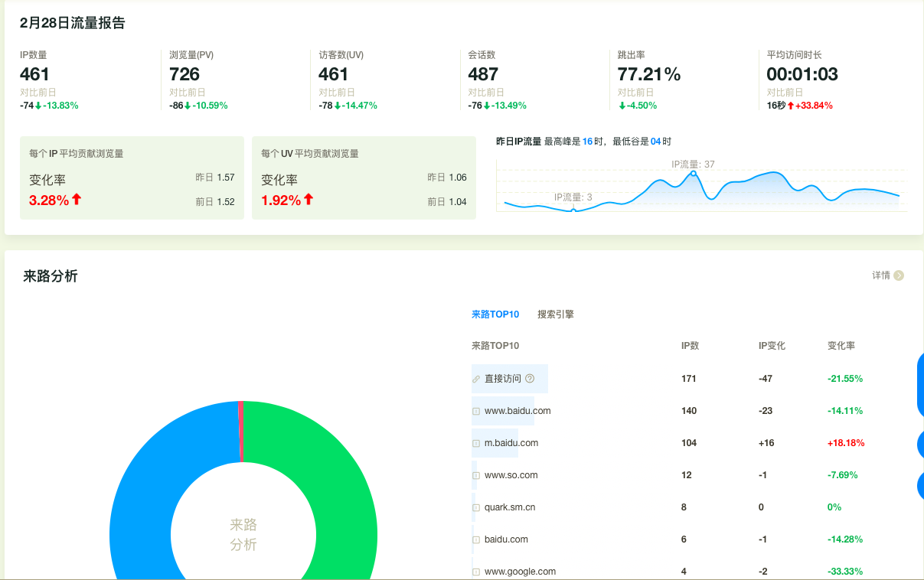
Task: Click the blue peak hour 16 link
Action: pyautogui.click(x=587, y=142)
